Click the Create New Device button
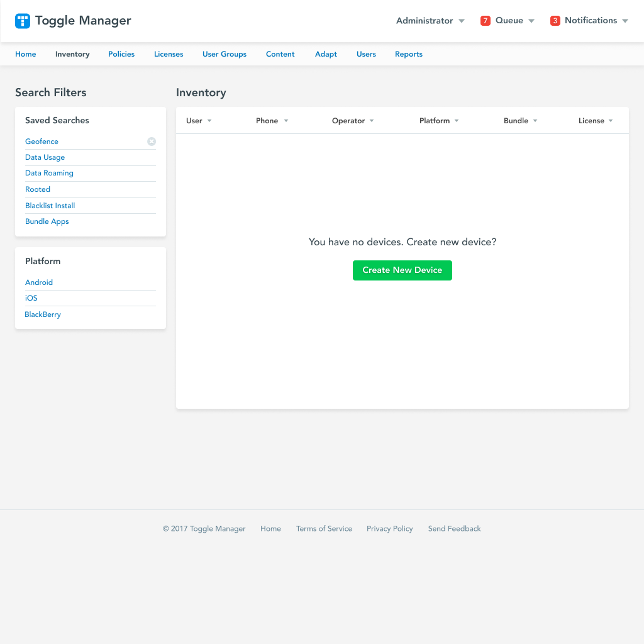Viewport: 644px width, 644px height. (402, 270)
